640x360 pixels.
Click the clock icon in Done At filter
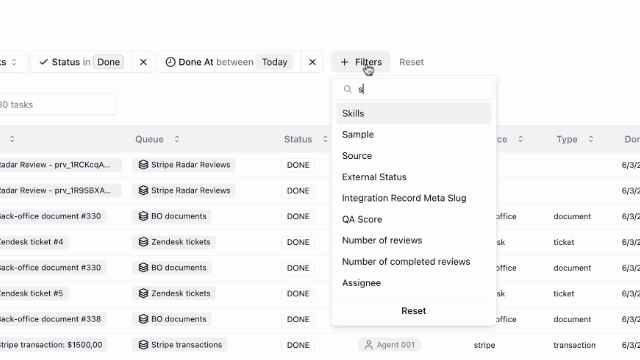pos(170,62)
